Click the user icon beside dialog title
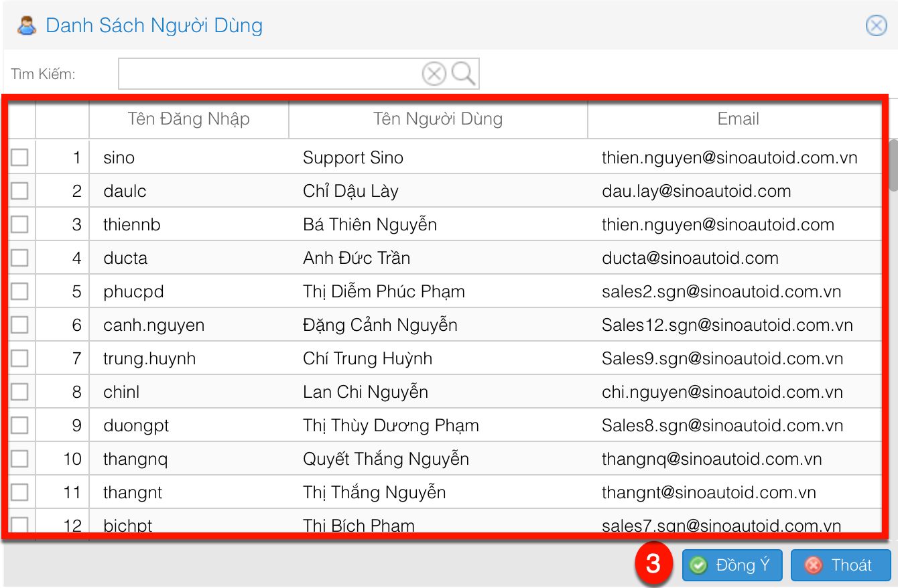898x588 pixels. point(27,26)
